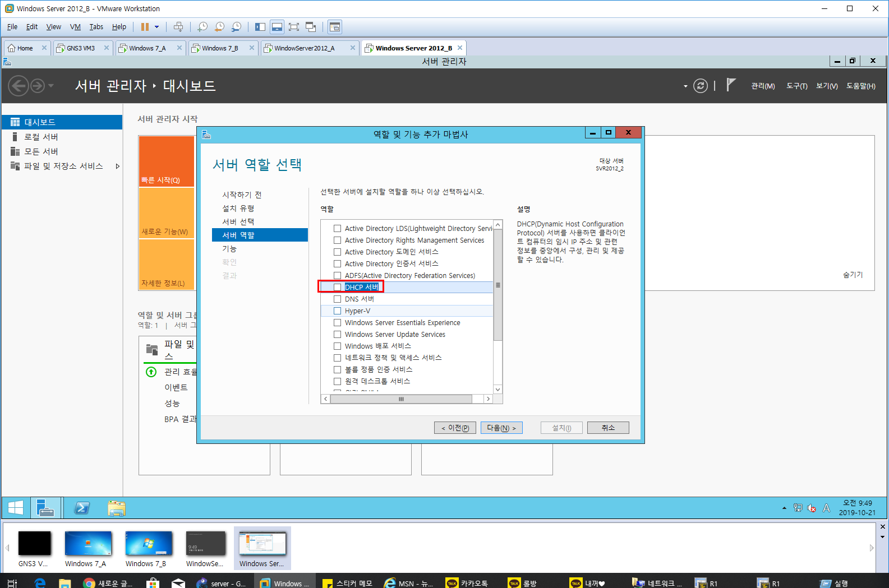This screenshot has width=889, height=588.
Task: Check Windows Server Essentials Experience checkbox
Action: coord(337,322)
